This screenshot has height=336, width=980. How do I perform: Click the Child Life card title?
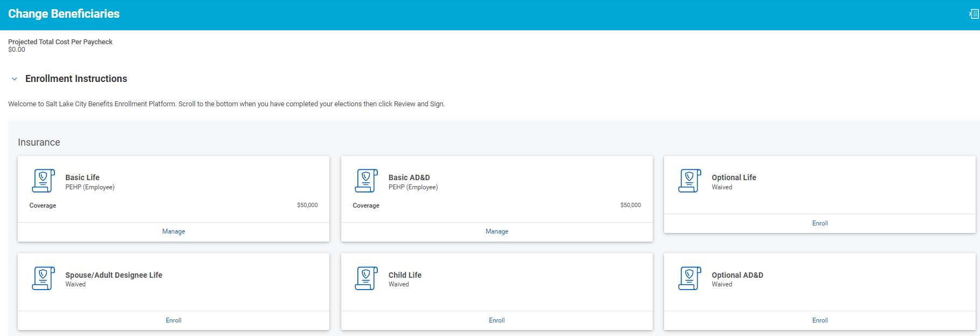pos(405,275)
